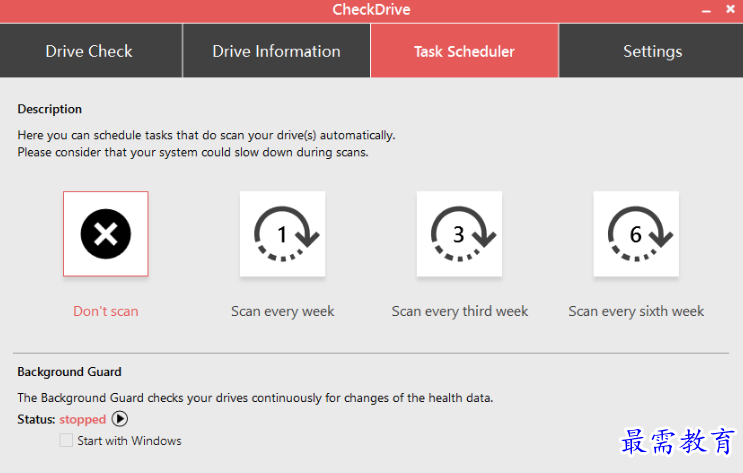This screenshot has height=473, width=743.
Task: Click the Scan every week label
Action: [282, 311]
